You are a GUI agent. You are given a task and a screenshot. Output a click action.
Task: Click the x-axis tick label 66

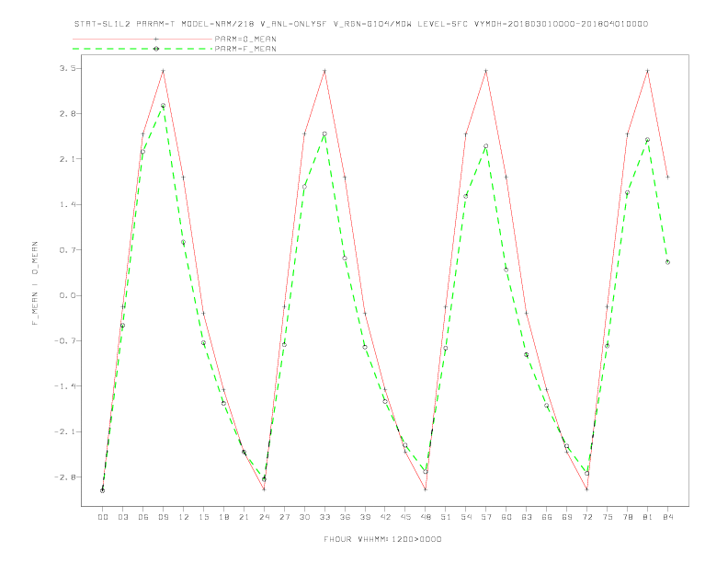[547, 517]
